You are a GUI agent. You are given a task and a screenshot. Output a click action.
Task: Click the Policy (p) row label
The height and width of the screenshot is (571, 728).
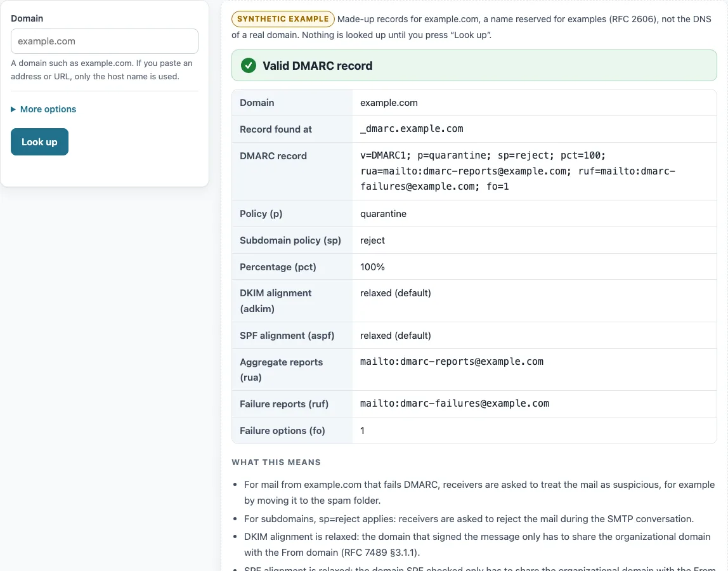click(261, 214)
